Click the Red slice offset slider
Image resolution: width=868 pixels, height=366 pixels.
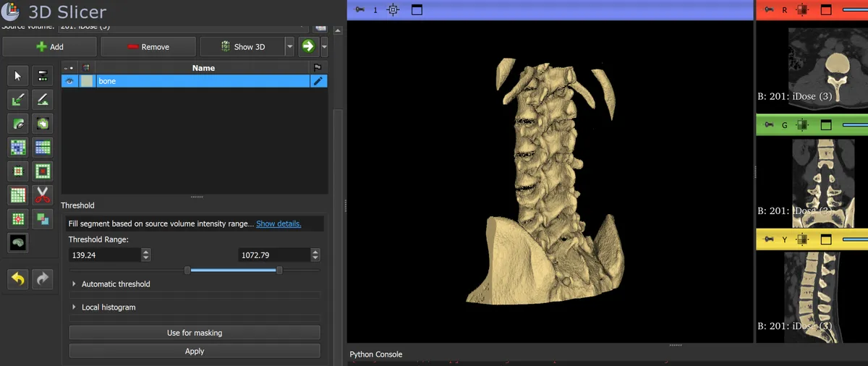coord(855,10)
